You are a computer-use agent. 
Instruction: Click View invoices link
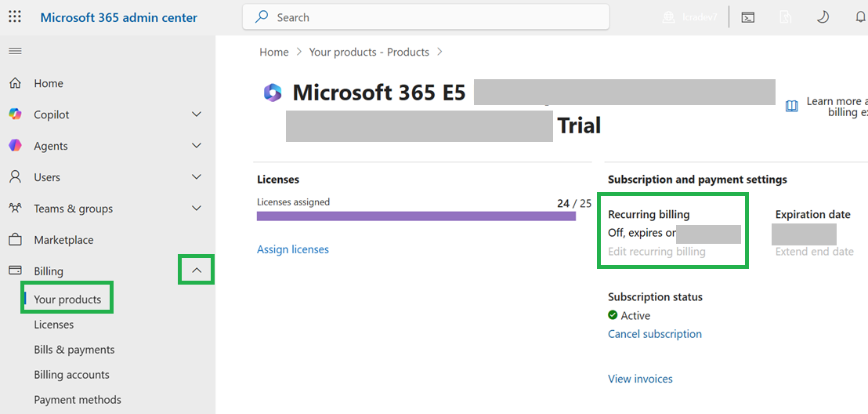(x=641, y=379)
